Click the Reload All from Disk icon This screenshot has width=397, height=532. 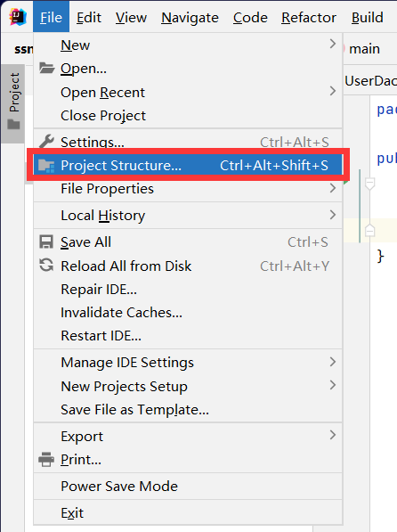point(46,266)
